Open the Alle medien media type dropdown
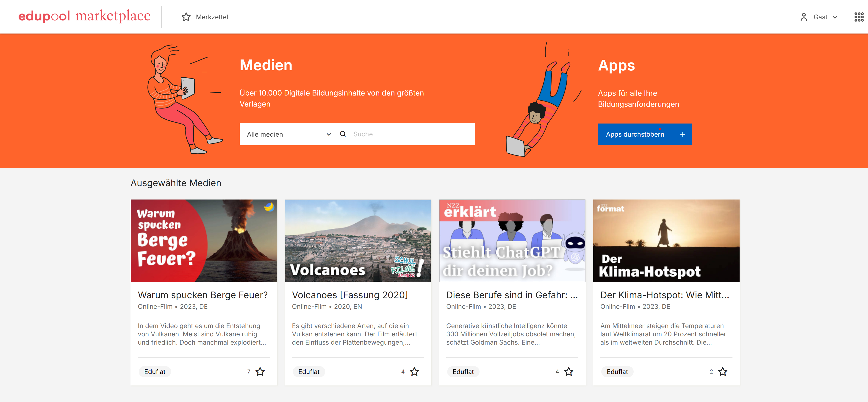Screen dimensions: 868x402 [289, 134]
